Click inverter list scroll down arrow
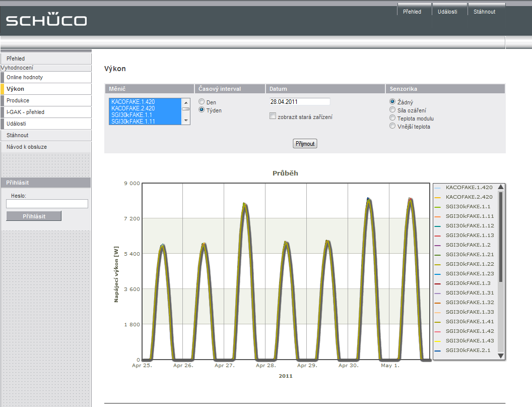The image size is (532, 407). pos(186,121)
